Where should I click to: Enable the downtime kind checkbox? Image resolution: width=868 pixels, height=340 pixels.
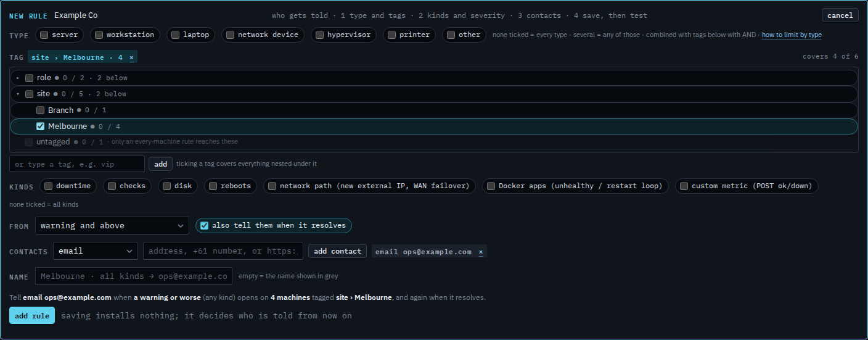click(48, 186)
